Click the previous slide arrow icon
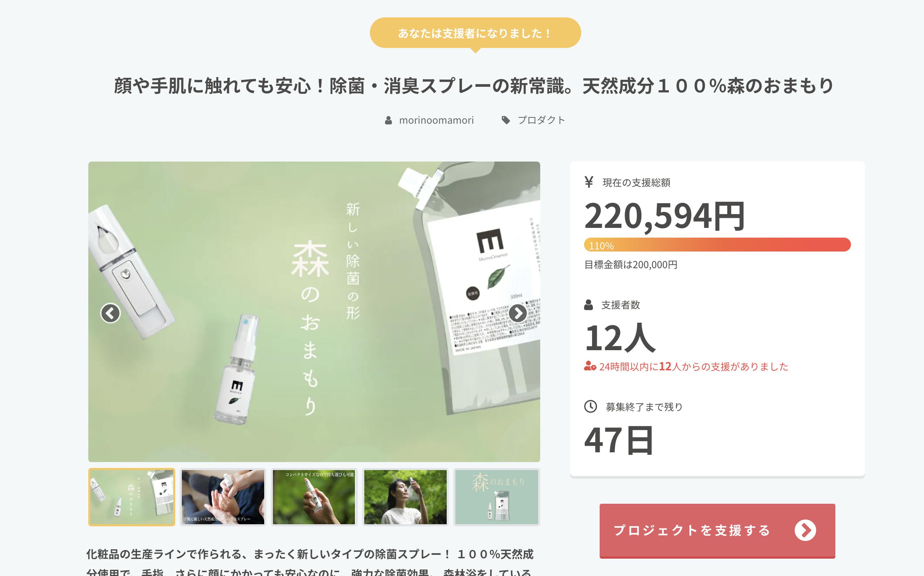924x576 pixels. (x=111, y=313)
